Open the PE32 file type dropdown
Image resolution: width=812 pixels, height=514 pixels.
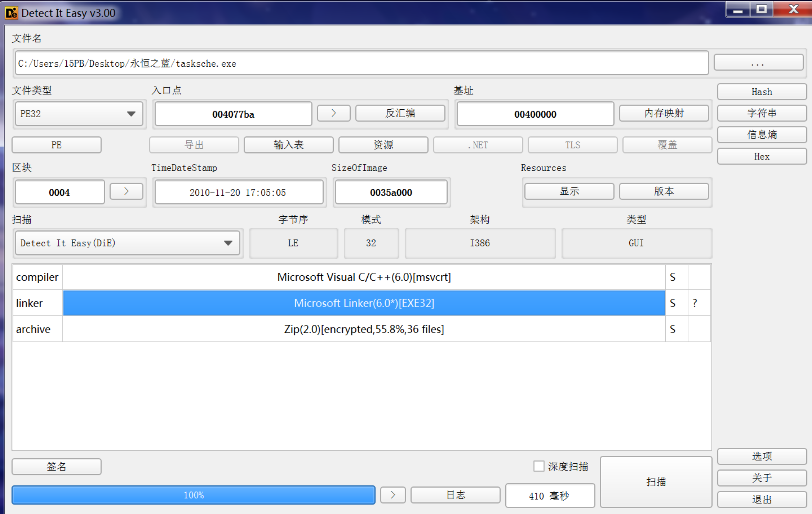[79, 114]
